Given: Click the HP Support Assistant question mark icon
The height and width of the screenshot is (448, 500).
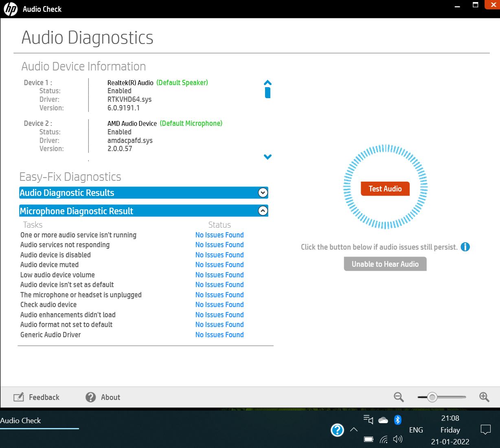Looking at the screenshot, I should tap(337, 430).
